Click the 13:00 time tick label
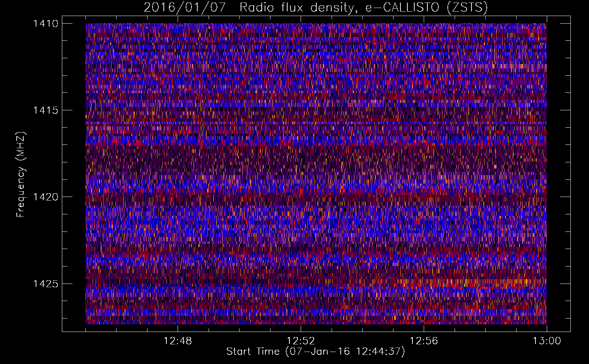The width and height of the screenshot is (589, 364). (547, 341)
